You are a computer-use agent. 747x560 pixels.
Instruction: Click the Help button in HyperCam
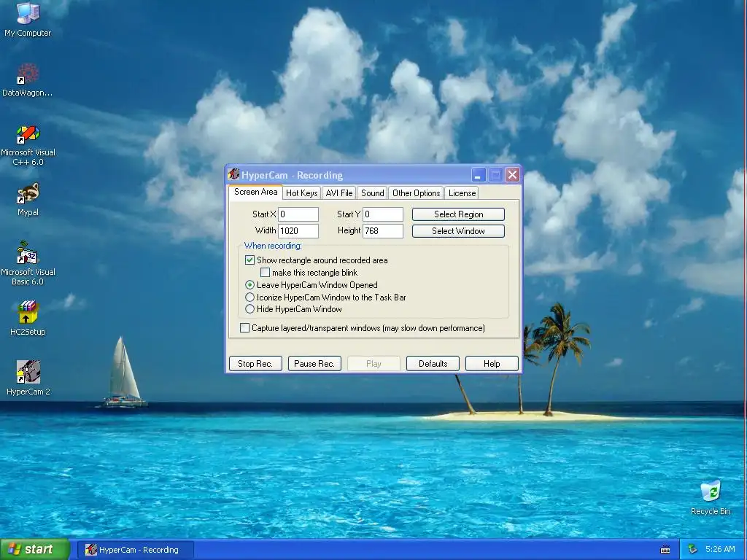point(492,363)
